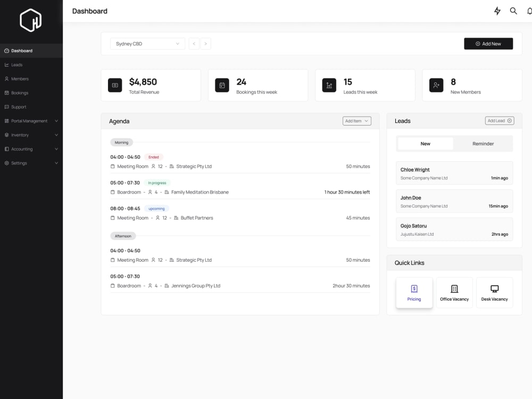Viewport: 532px width, 399px height.
Task: Click the Bookings this week calendar icon
Action: (222, 85)
